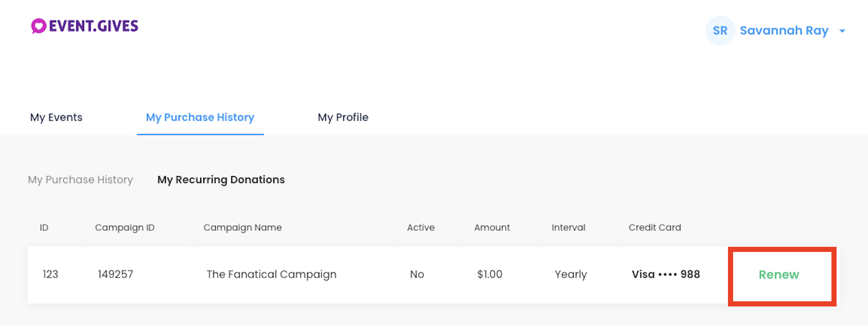Screen dimensions: 868x326
Task: Select The Fanatical Campaign row name
Action: pyautogui.click(x=271, y=275)
